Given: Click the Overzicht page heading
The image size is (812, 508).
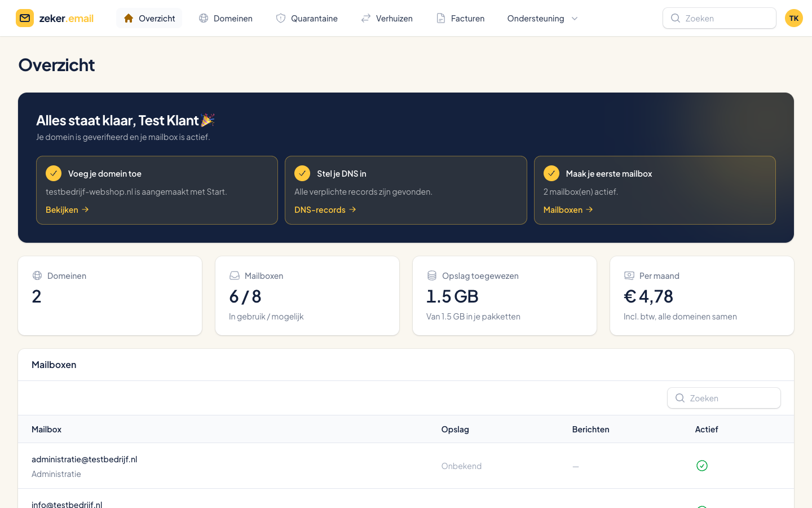Looking at the screenshot, I should (56, 65).
